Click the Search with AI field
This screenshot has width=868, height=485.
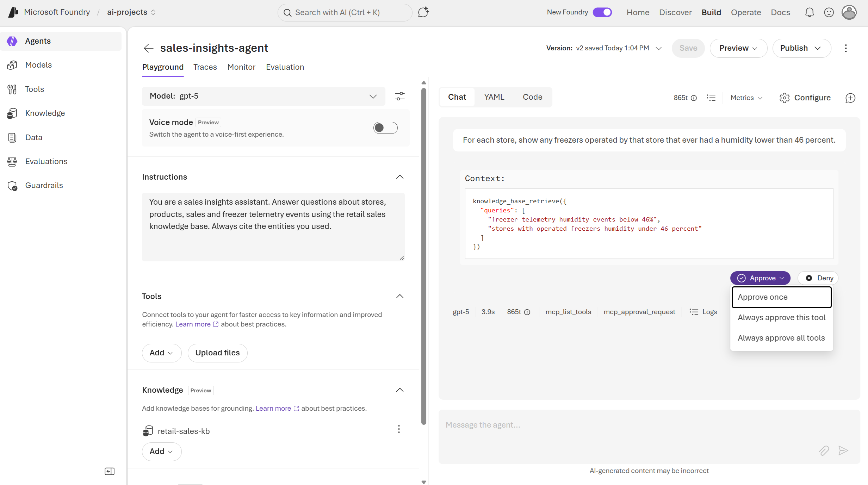coord(345,13)
